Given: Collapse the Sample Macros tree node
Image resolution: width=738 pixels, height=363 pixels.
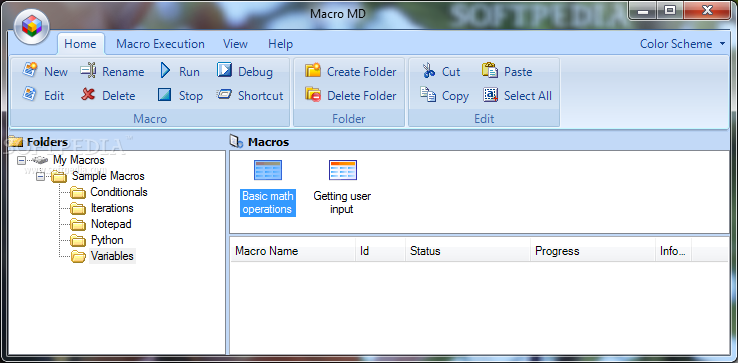Looking at the screenshot, I should pos(40,177).
